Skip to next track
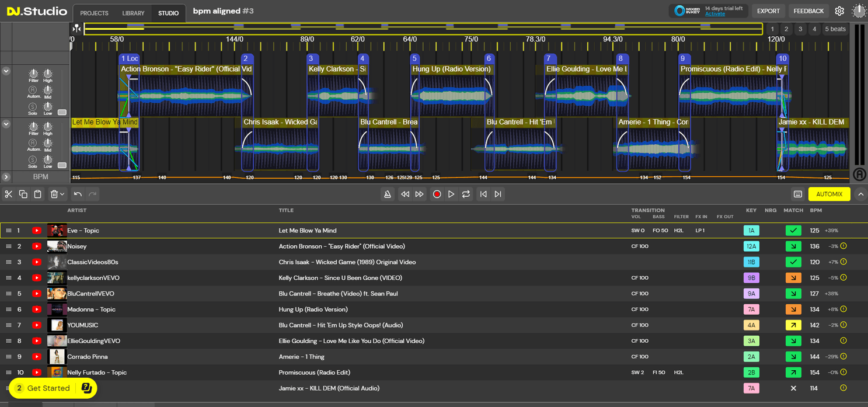Viewport: 868px width, 407px height. [498, 194]
